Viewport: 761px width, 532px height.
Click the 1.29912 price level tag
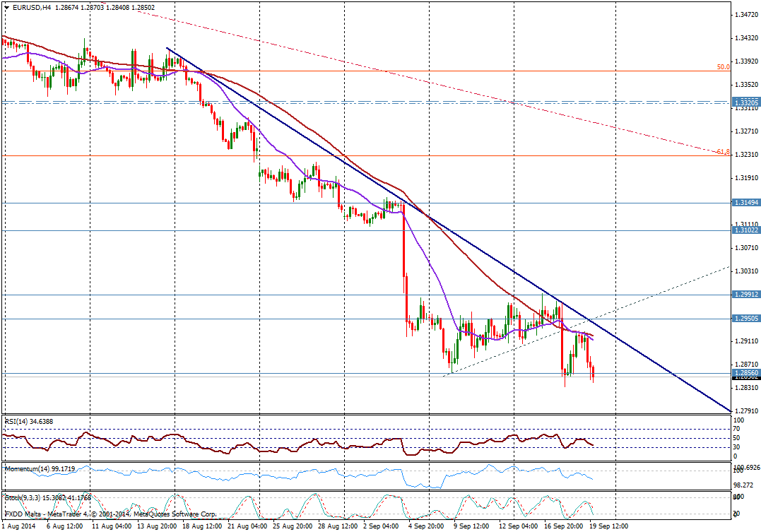(x=745, y=295)
